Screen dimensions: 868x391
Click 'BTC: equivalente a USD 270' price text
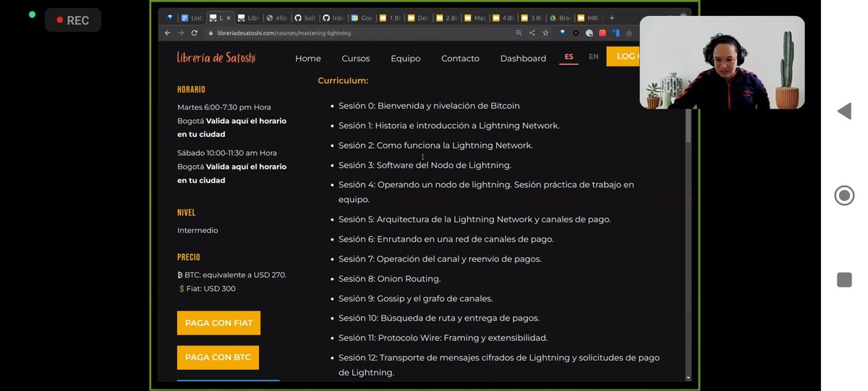tap(232, 275)
